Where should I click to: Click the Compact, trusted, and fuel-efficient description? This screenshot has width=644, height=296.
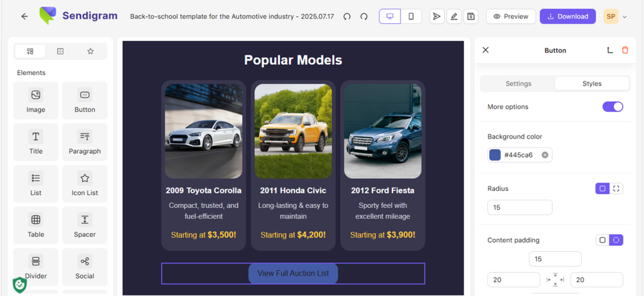tap(203, 210)
